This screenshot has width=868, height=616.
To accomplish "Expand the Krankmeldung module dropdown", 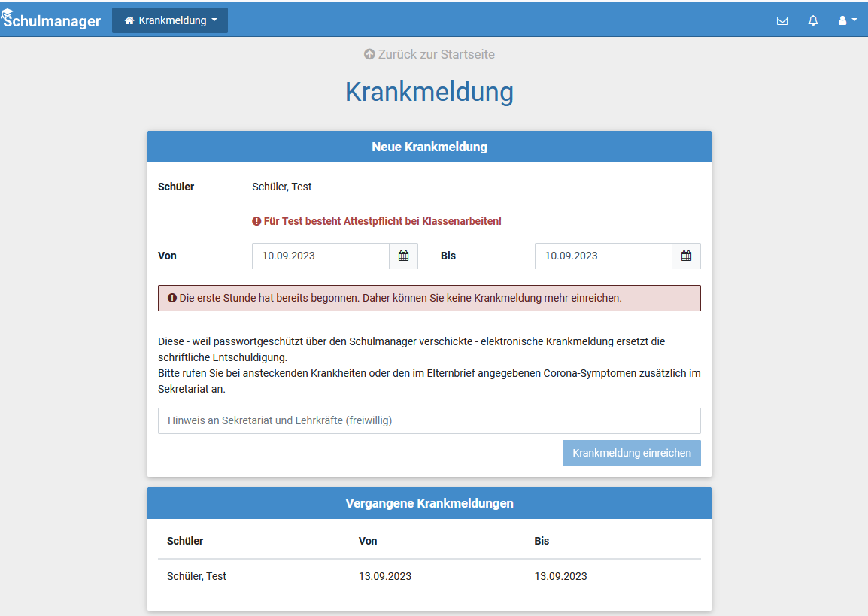I will point(170,20).
